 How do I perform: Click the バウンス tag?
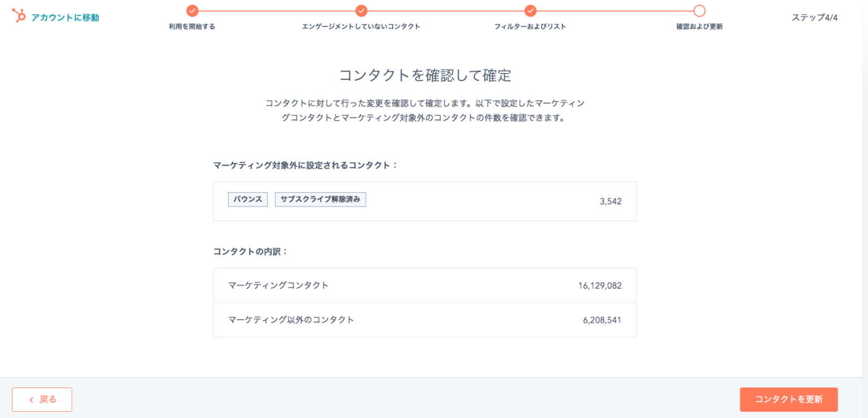coord(248,200)
